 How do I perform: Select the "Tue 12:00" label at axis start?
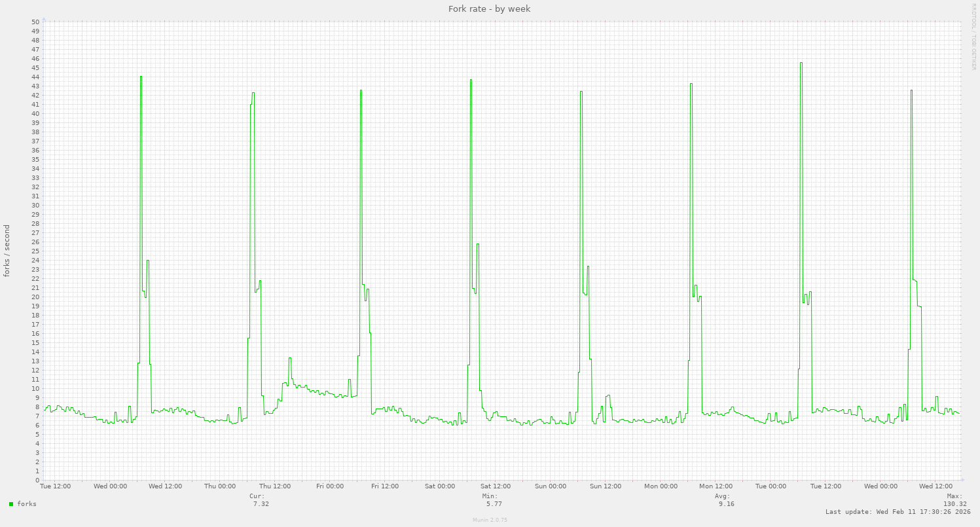56,486
